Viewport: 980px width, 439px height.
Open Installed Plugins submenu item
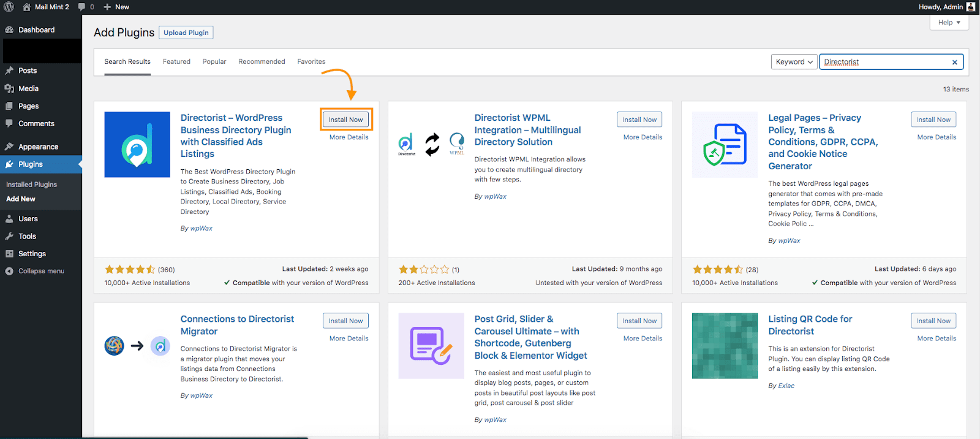[x=31, y=185]
